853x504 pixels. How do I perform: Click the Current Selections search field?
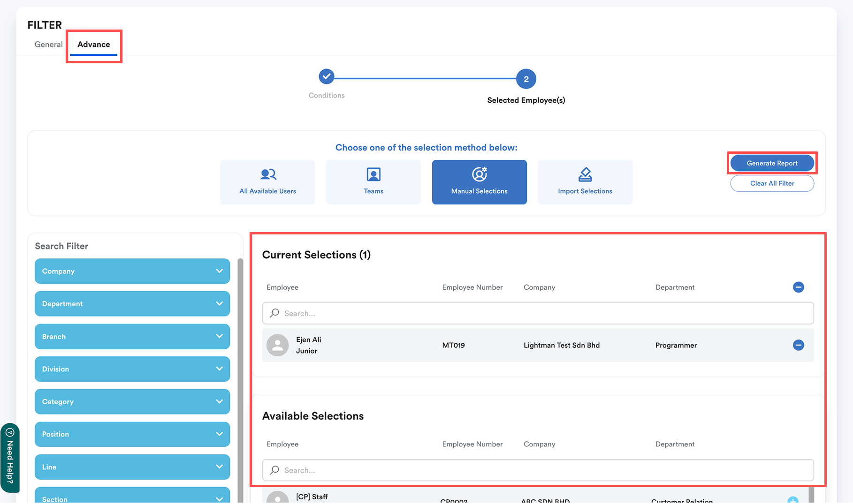coord(538,313)
